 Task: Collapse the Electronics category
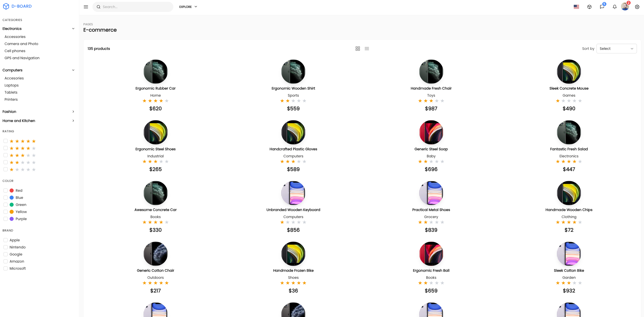38,29
